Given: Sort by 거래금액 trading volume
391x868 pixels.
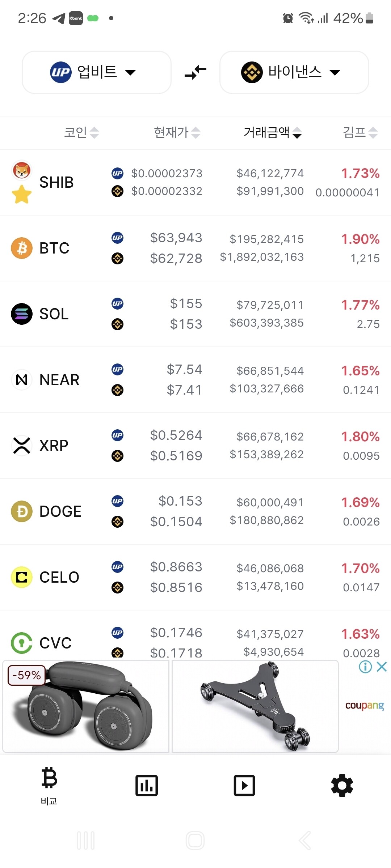Looking at the screenshot, I should pyautogui.click(x=272, y=132).
